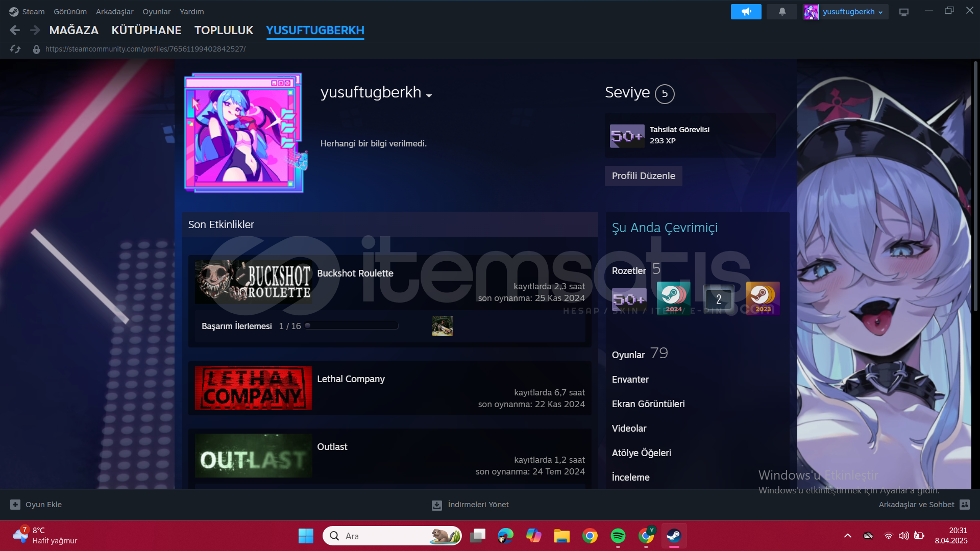Click the İndirmeleri Yönet download icon
The width and height of the screenshot is (980, 551).
coord(437,505)
